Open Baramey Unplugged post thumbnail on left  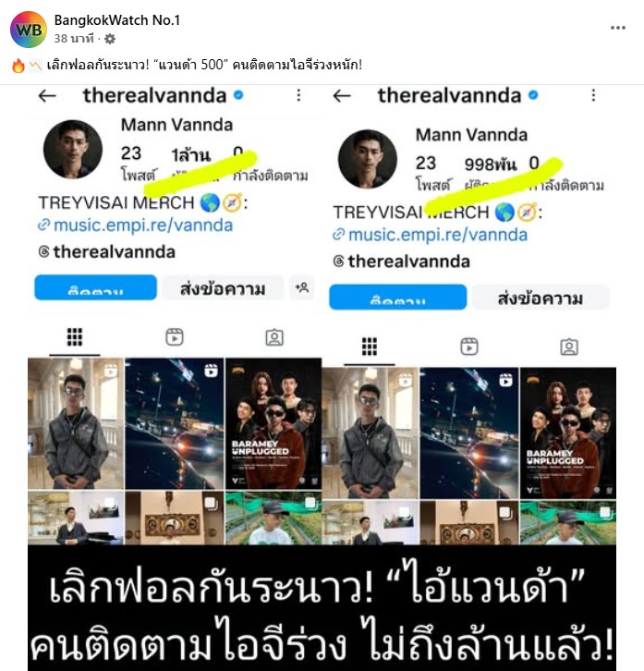[273, 423]
